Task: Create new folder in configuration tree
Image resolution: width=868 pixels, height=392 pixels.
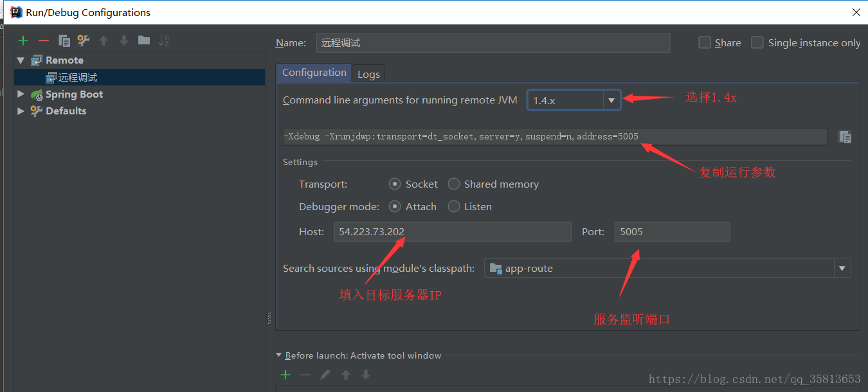Action: click(144, 40)
